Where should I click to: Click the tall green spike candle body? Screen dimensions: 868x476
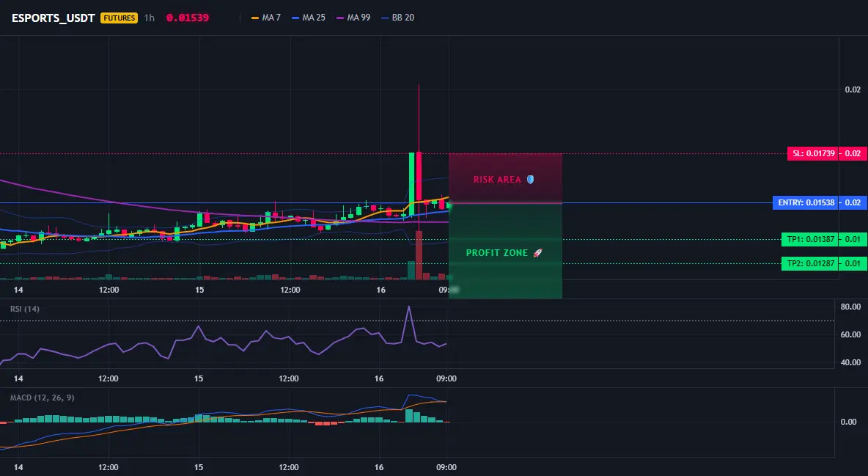412,184
